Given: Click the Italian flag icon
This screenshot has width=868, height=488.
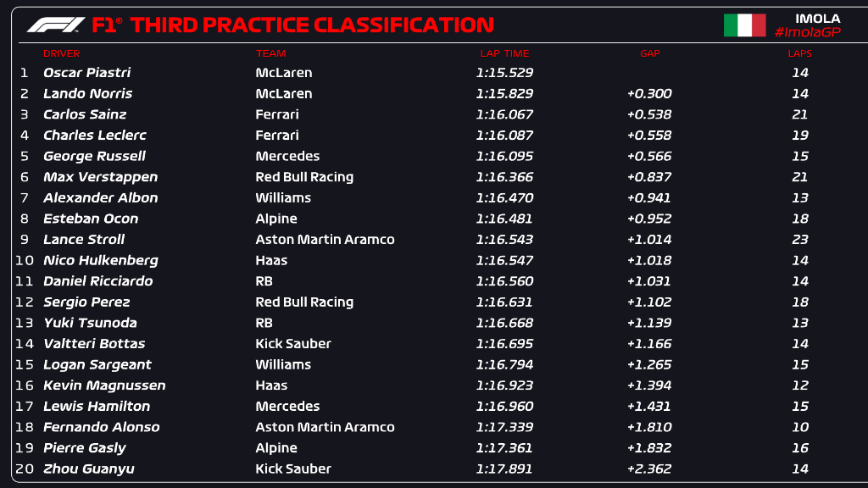Looking at the screenshot, I should pyautogui.click(x=744, y=25).
